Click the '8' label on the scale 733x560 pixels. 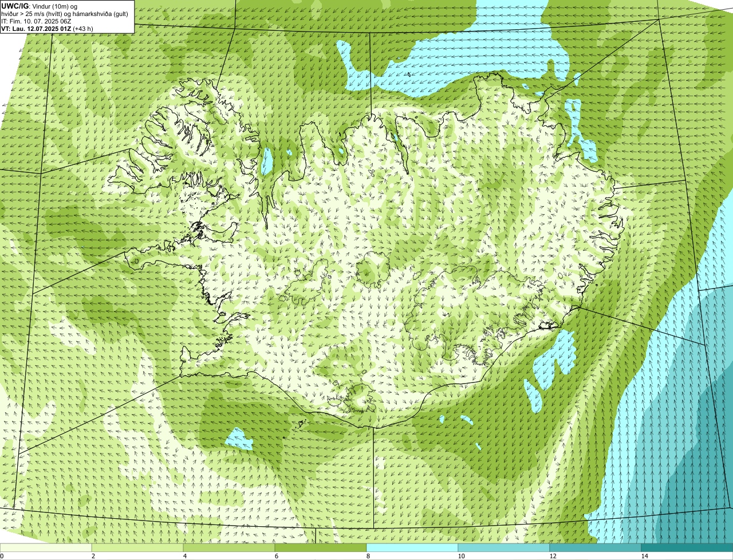click(368, 556)
